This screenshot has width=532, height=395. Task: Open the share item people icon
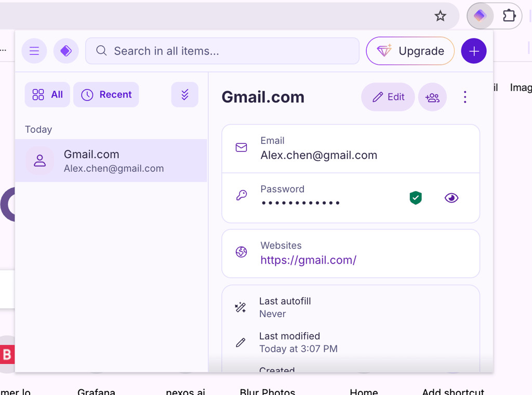(x=432, y=97)
